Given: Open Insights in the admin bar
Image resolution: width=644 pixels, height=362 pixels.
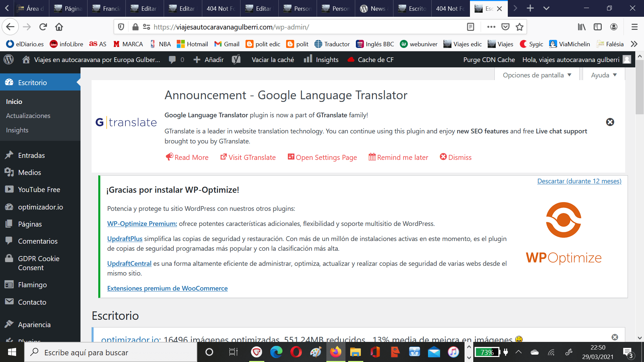Looking at the screenshot, I should pyautogui.click(x=321, y=60).
